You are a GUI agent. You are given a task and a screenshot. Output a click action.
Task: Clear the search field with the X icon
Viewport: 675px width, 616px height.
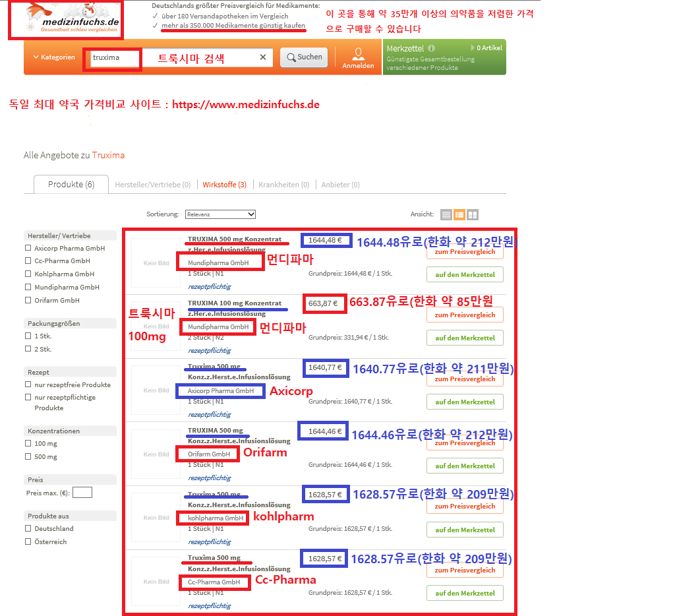tap(263, 57)
